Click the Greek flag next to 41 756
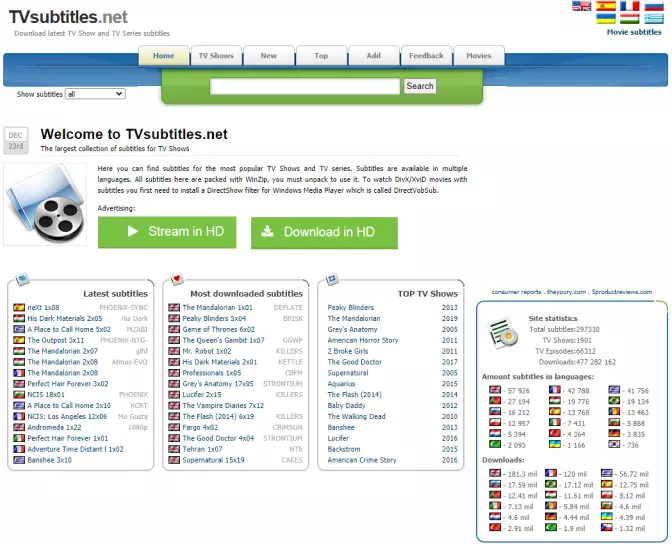This screenshot has height=544, width=672. click(x=614, y=390)
